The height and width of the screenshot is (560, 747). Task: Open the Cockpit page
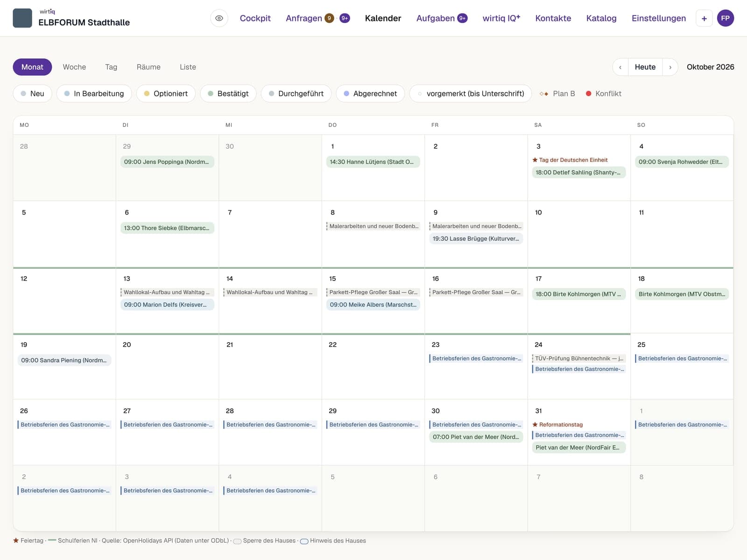click(255, 18)
